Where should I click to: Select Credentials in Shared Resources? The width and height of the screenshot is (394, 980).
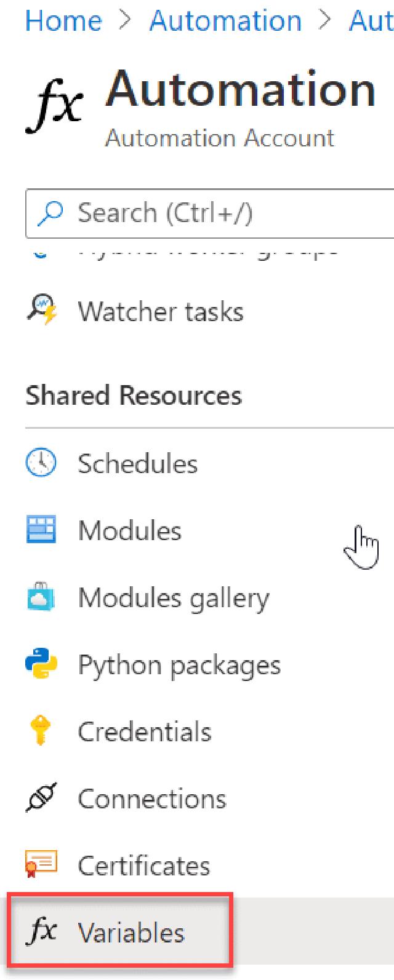click(144, 732)
